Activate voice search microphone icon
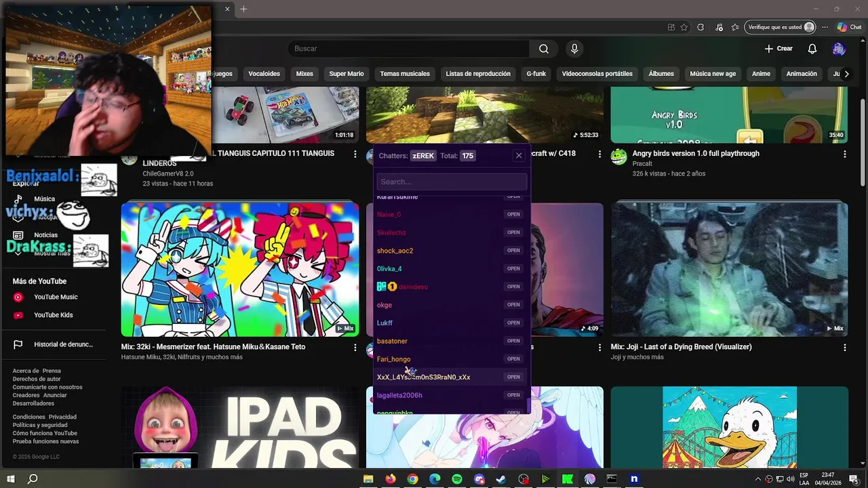The height and width of the screenshot is (488, 868). pyautogui.click(x=574, y=49)
